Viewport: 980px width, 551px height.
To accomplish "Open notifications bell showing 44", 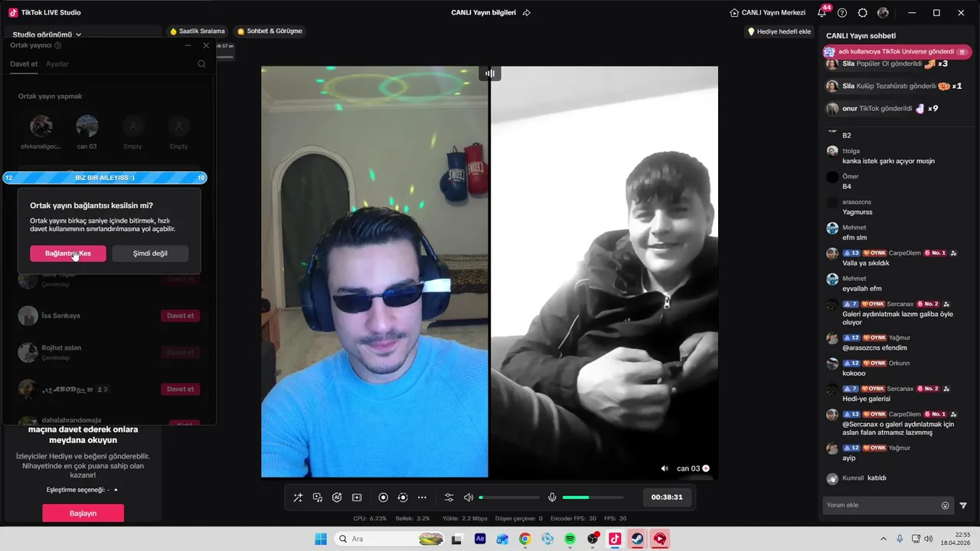I will click(x=822, y=12).
